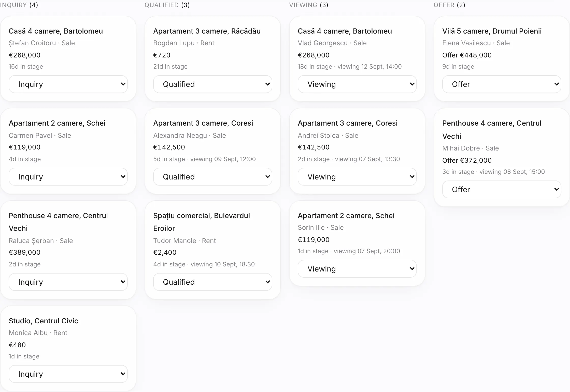Click viewing 12 Sept, 14:00 detail
Viewport: 570px width, 392px height.
point(369,67)
